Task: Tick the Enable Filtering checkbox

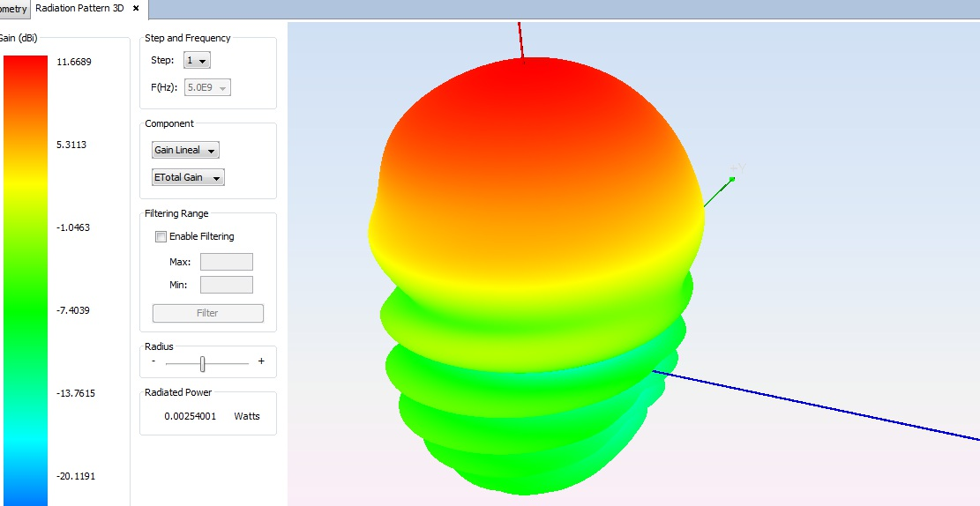Action: pos(161,236)
